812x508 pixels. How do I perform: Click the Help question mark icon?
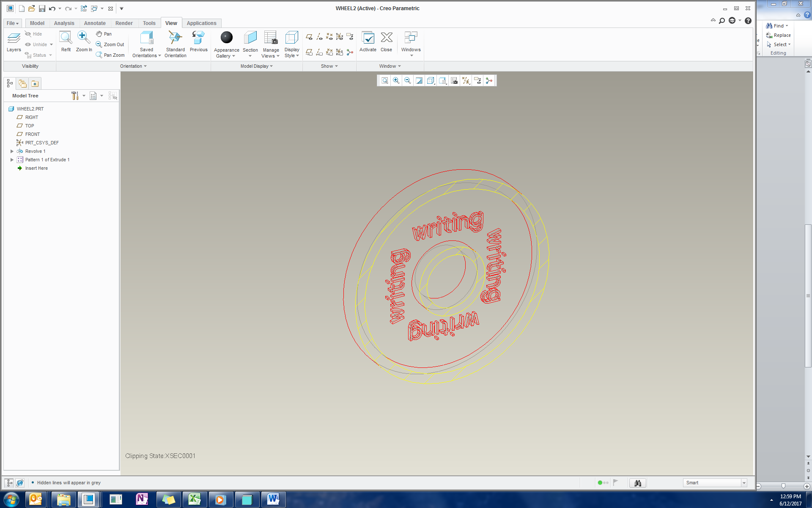(x=748, y=21)
